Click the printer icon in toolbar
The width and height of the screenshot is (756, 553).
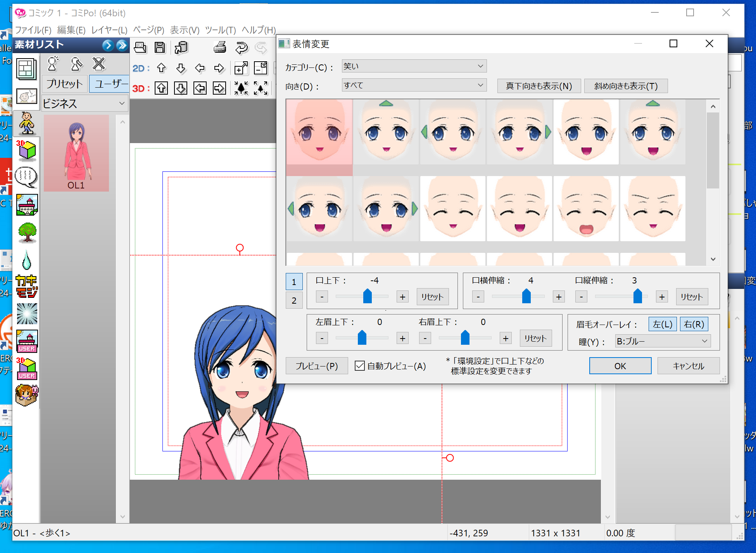click(220, 47)
